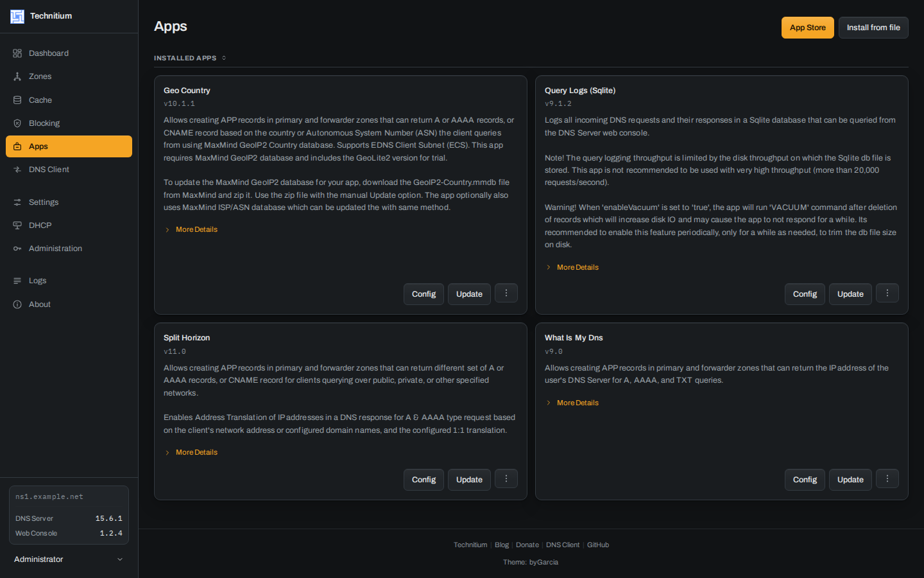Open the Zones menu item
The height and width of the screenshot is (578, 924).
[x=69, y=76]
